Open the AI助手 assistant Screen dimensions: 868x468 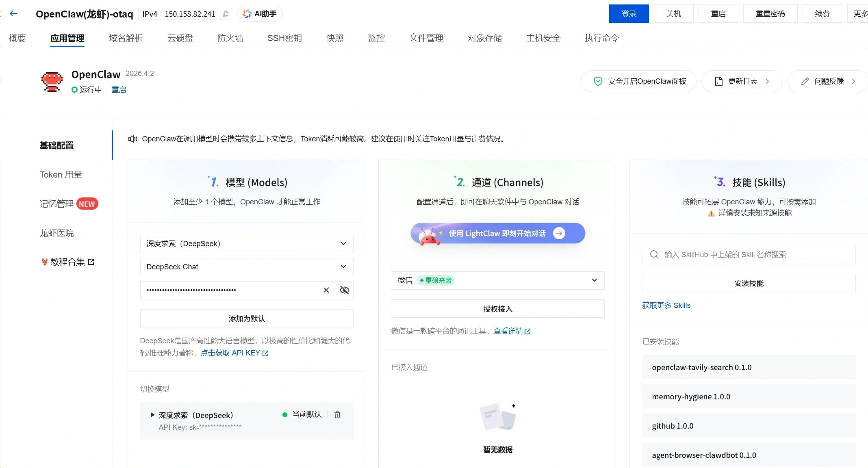coord(260,14)
